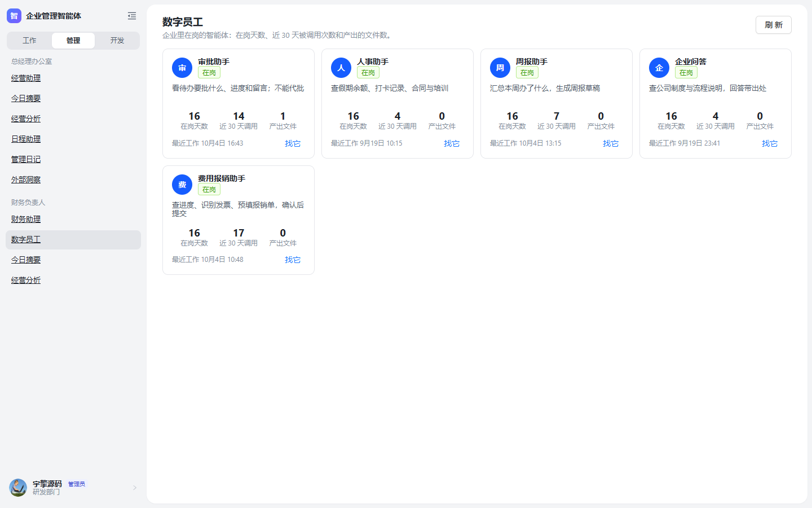This screenshot has height=508, width=812.
Task: Click the 周报助手 round avatar icon
Action: [x=500, y=68]
